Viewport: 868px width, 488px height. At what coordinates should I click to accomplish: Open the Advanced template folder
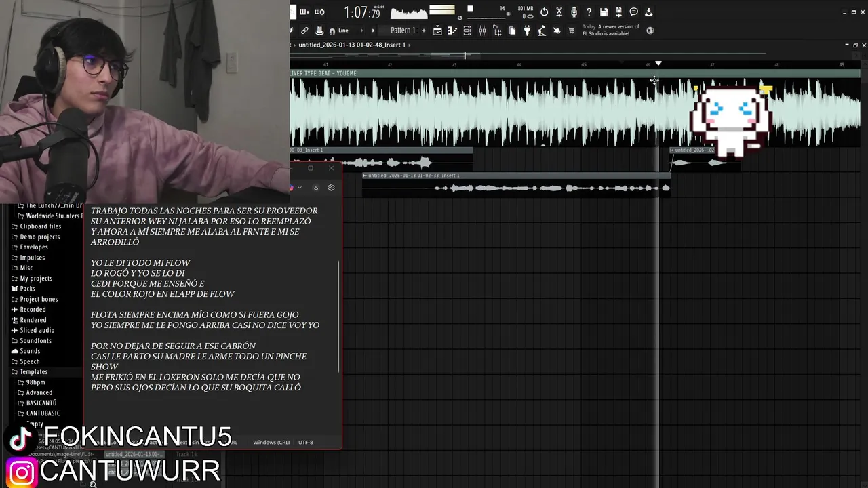coord(35,392)
